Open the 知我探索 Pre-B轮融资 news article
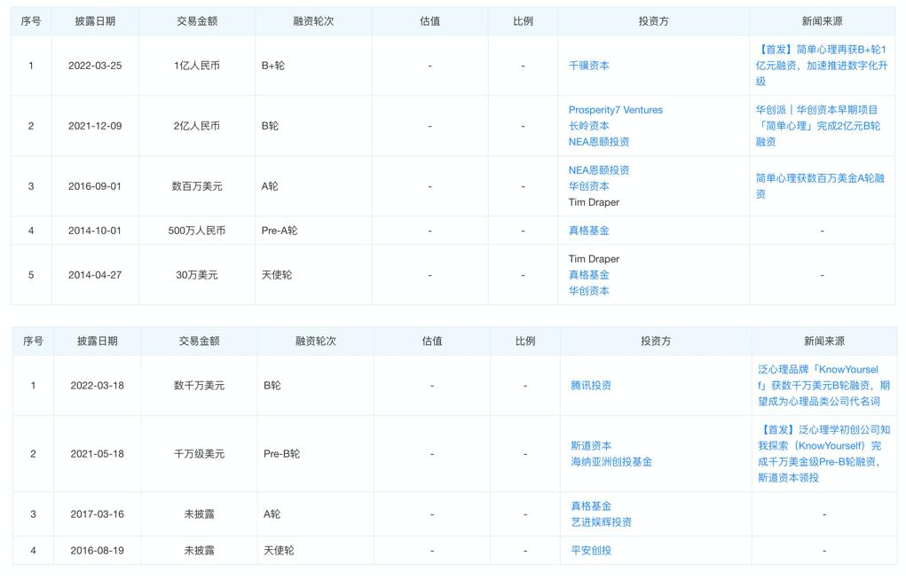 pyautogui.click(x=824, y=453)
